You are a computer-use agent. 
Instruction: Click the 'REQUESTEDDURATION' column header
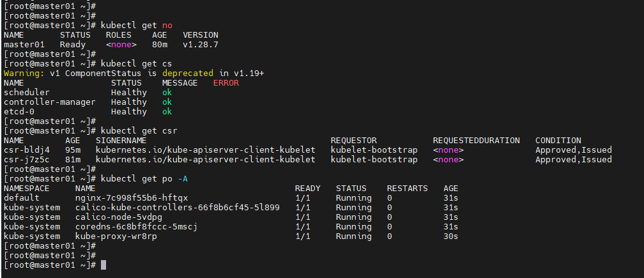476,141
